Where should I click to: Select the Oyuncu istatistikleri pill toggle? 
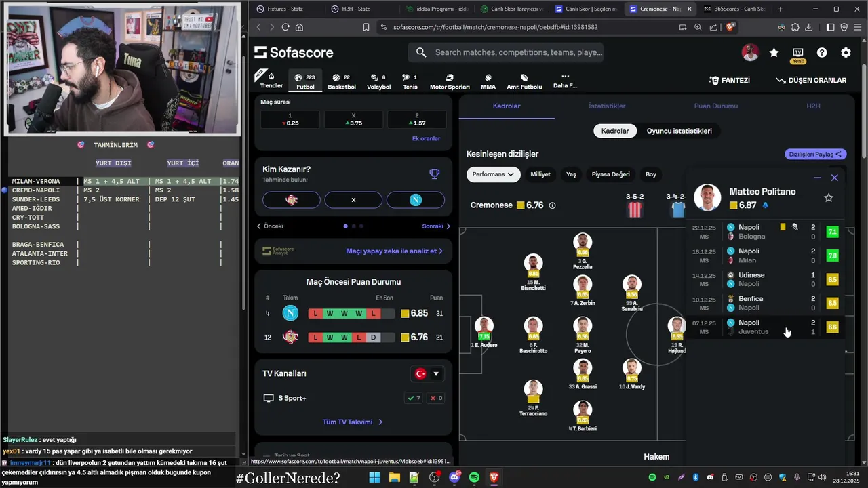[679, 131]
